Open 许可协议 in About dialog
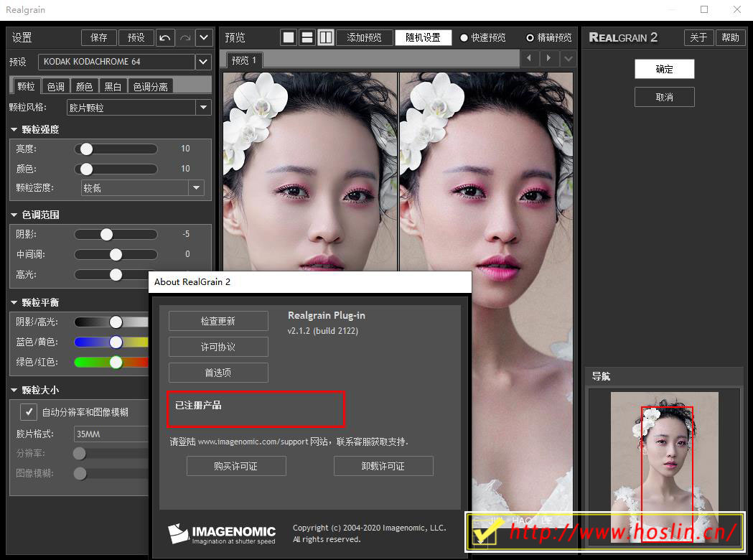The width and height of the screenshot is (753, 560). 218,347
